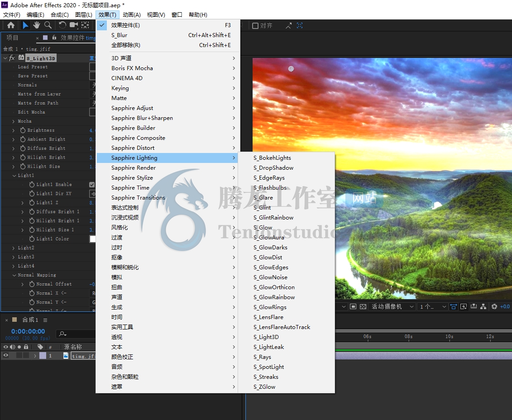512x420 pixels.
Task: Click the composition flowchart icon
Action: tap(483, 306)
